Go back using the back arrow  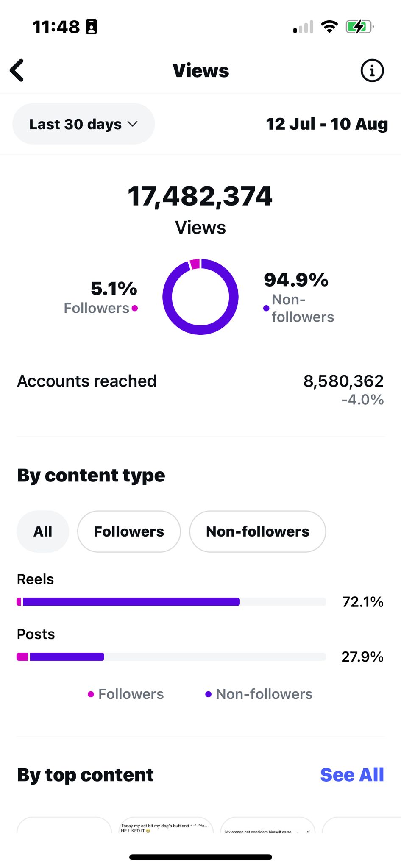[17, 70]
